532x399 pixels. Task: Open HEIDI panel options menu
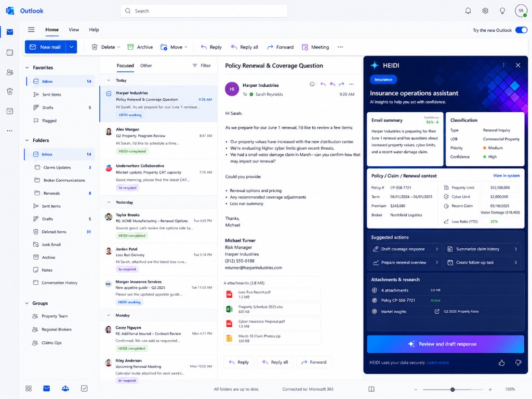[503, 65]
